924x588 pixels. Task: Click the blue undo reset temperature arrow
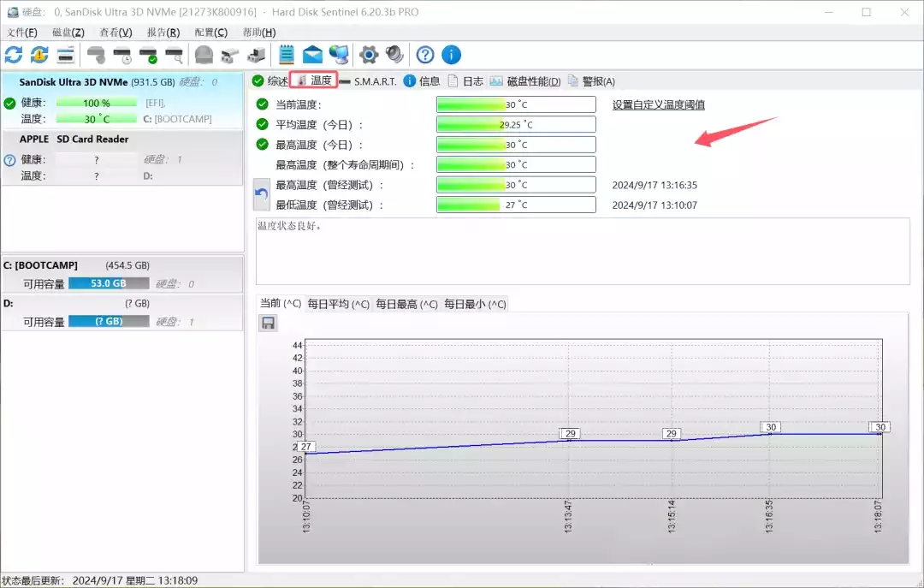pyautogui.click(x=262, y=195)
